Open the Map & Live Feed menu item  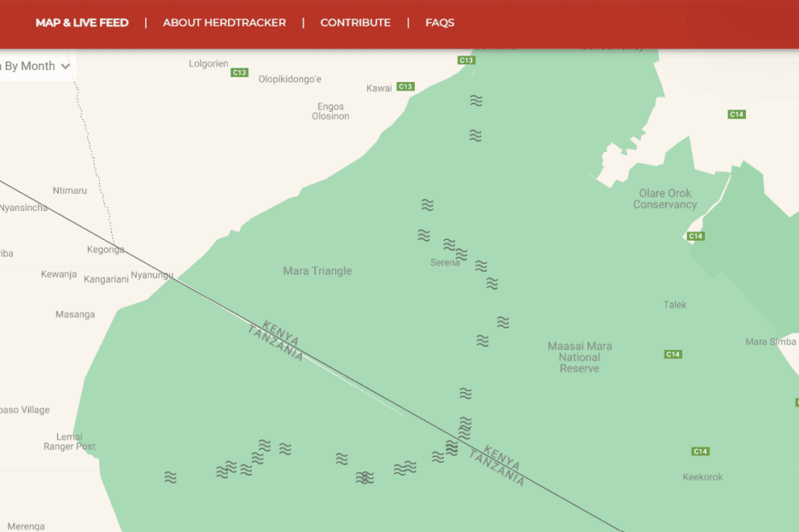pos(82,23)
